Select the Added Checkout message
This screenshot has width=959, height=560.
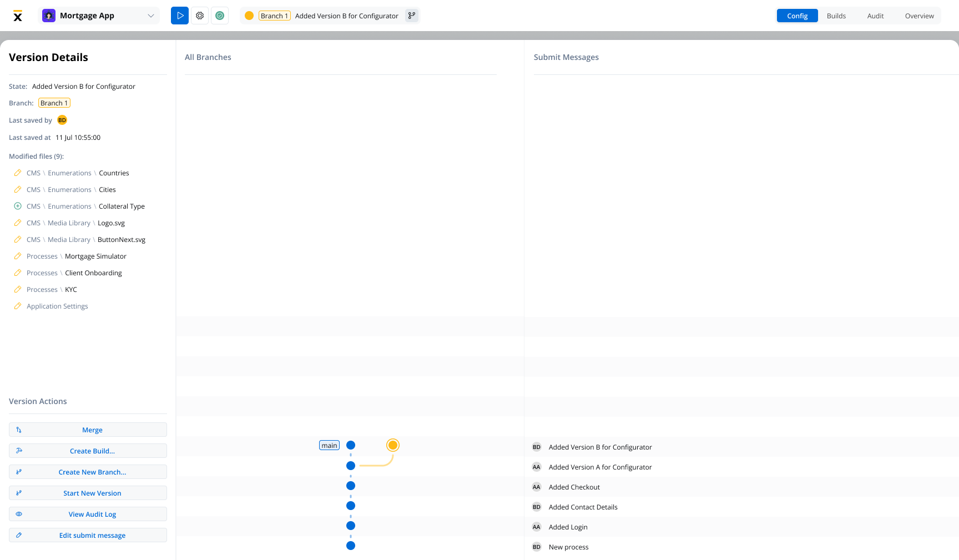574,487
